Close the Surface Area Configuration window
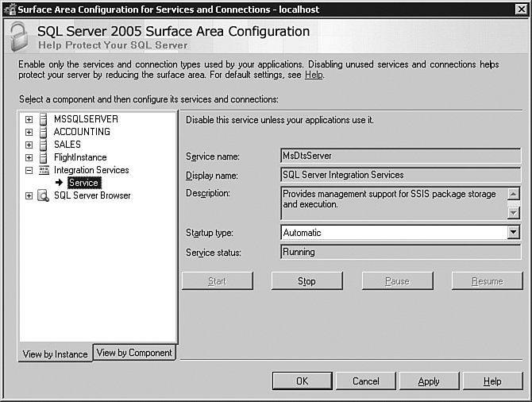 click(521, 10)
